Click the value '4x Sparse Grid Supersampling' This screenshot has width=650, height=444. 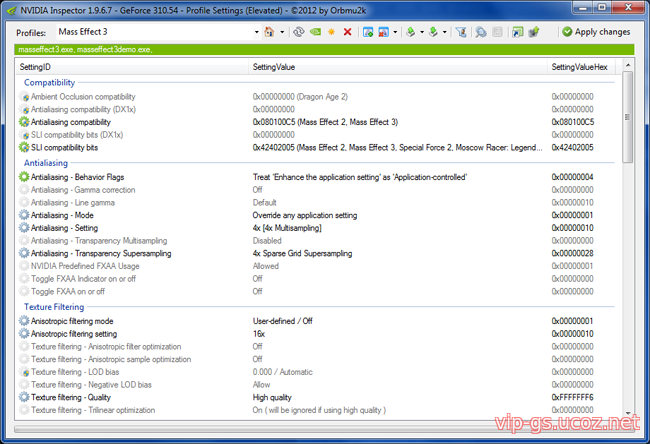coord(302,253)
